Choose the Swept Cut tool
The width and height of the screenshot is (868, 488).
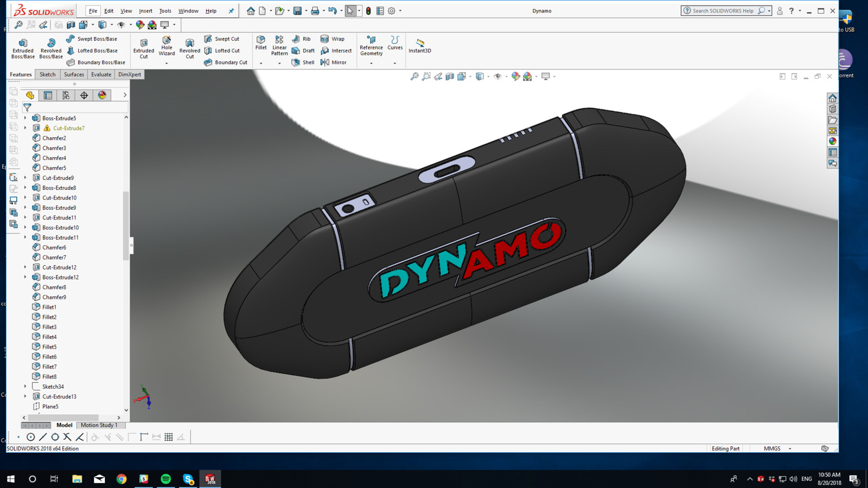[221, 39]
